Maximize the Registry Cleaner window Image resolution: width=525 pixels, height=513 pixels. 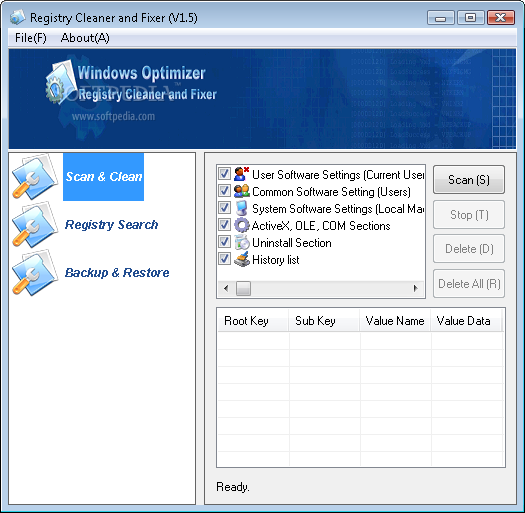[470, 17]
